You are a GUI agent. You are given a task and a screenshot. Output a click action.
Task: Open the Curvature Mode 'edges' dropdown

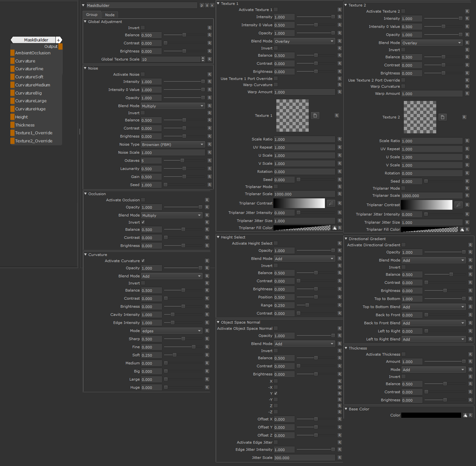pyautogui.click(x=172, y=331)
